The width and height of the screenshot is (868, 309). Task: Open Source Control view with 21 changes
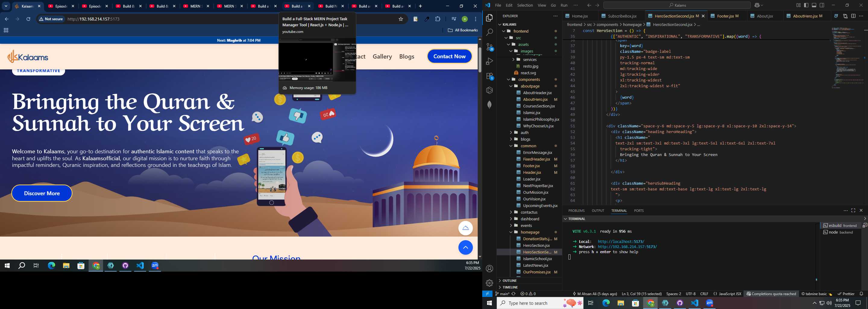point(489,47)
